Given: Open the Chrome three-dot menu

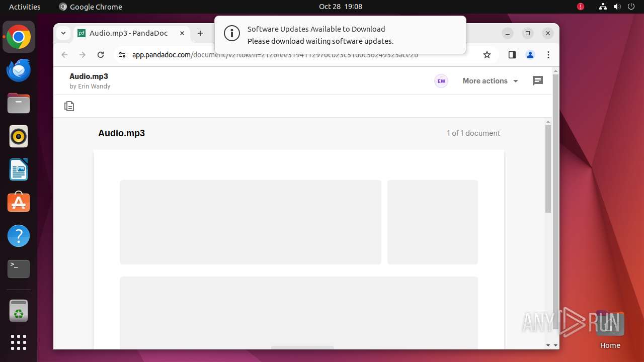Looking at the screenshot, I should (x=548, y=55).
